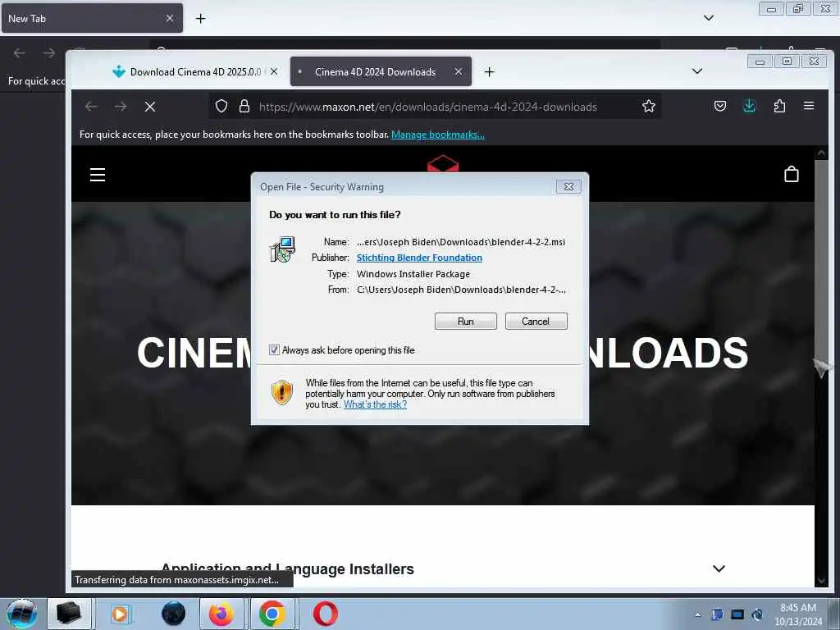
Task: List all tabs in front Firefox window
Action: click(x=697, y=71)
